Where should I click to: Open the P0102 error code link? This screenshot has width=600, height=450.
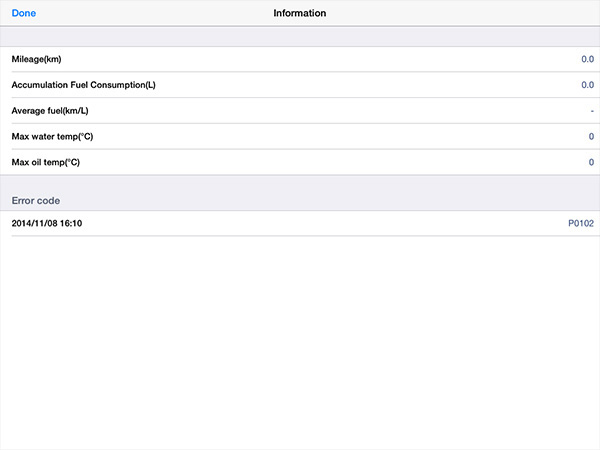coord(581,223)
